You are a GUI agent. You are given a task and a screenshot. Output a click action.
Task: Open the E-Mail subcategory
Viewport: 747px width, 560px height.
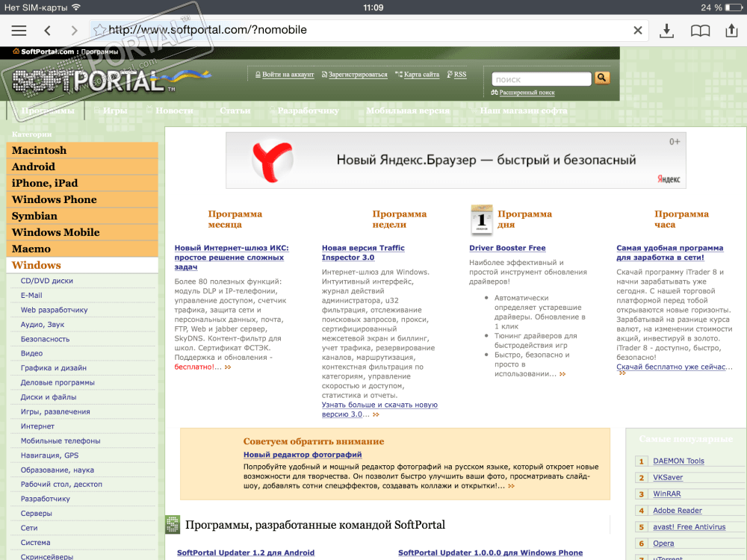[x=31, y=295]
